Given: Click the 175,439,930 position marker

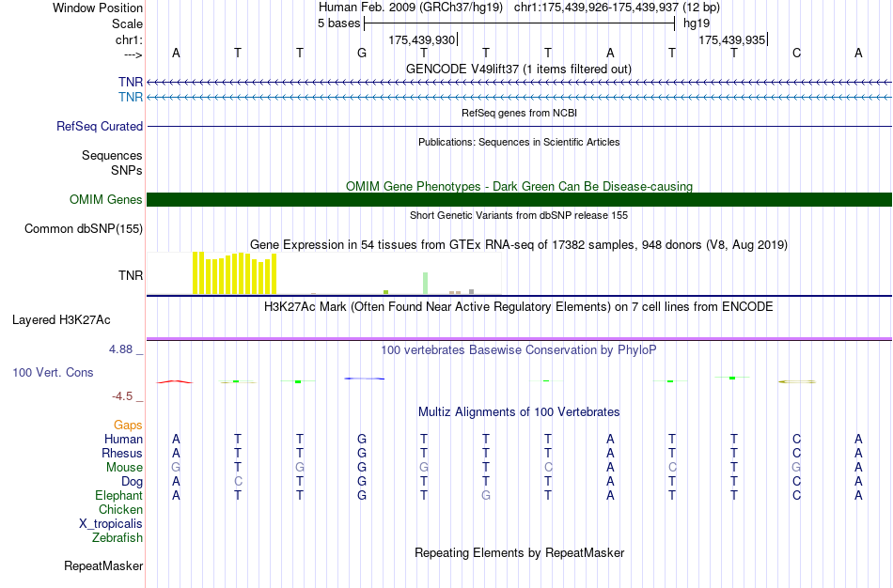Looking at the screenshot, I should [x=423, y=39].
